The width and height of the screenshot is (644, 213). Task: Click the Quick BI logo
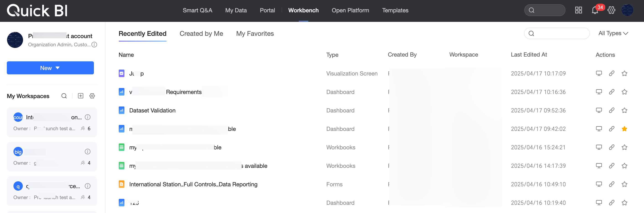(37, 10)
